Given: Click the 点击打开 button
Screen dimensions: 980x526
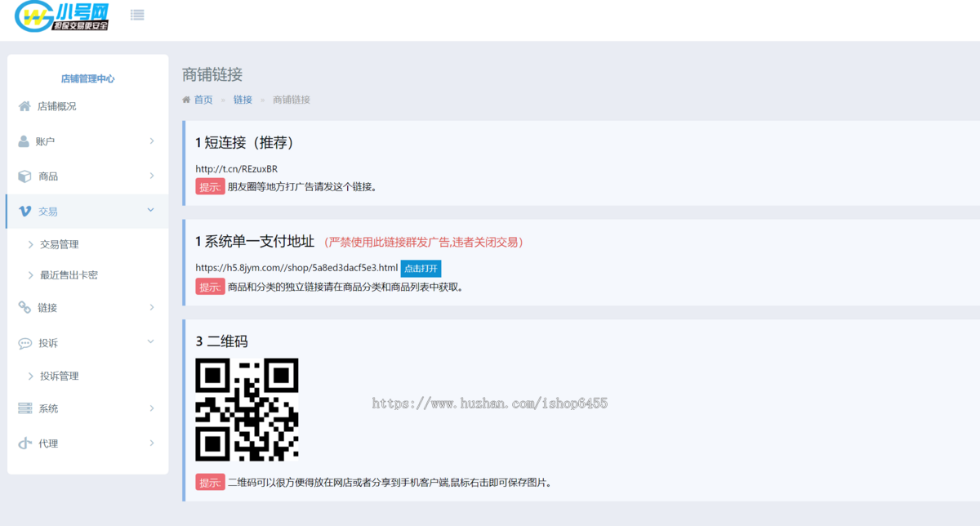Looking at the screenshot, I should click(x=421, y=269).
